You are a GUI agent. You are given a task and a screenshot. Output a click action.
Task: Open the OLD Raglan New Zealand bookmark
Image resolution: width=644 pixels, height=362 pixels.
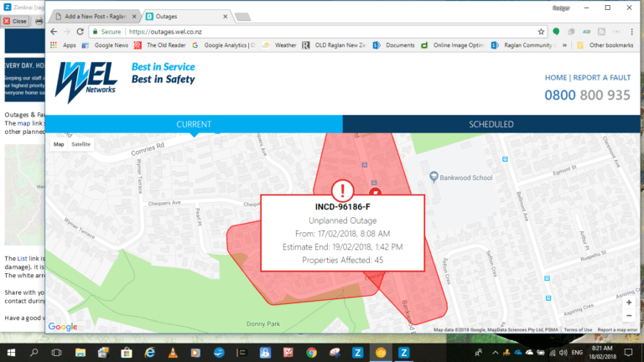[334, 45]
